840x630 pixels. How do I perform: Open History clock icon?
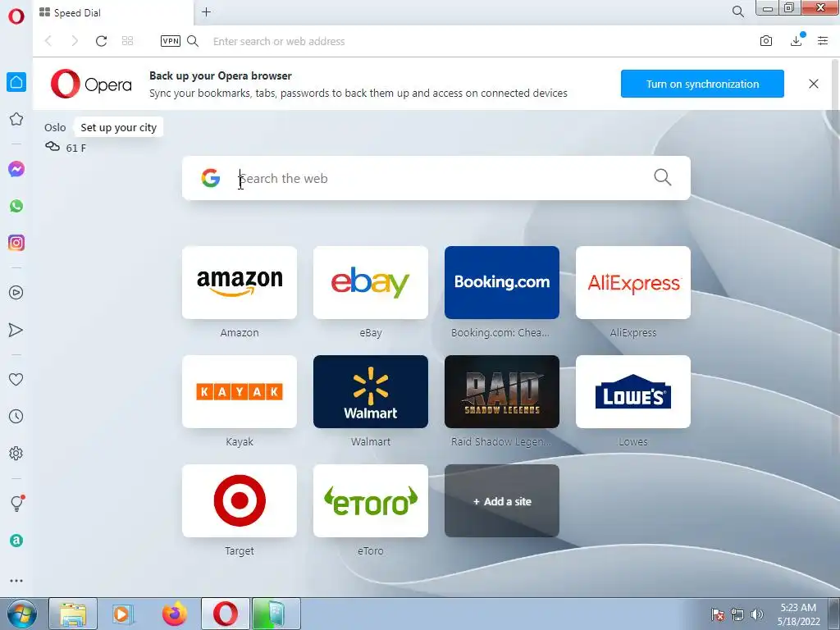point(16,416)
